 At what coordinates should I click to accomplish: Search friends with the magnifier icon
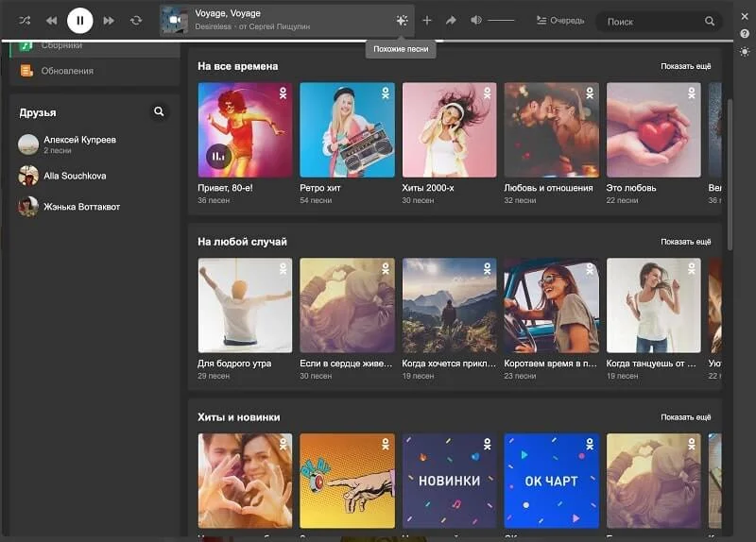pyautogui.click(x=159, y=112)
